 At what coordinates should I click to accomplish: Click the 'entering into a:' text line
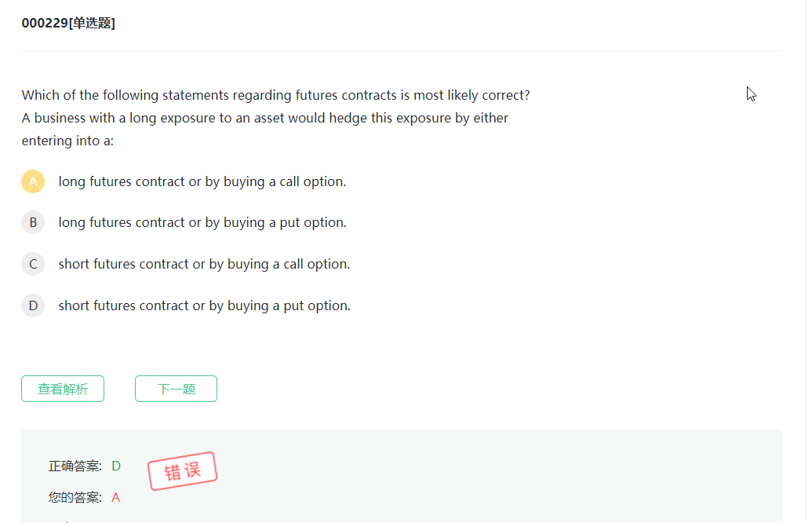(67, 141)
